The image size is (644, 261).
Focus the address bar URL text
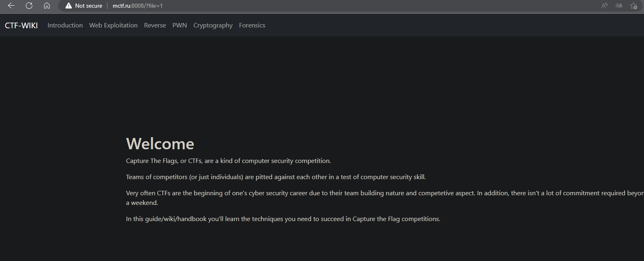pyautogui.click(x=138, y=6)
